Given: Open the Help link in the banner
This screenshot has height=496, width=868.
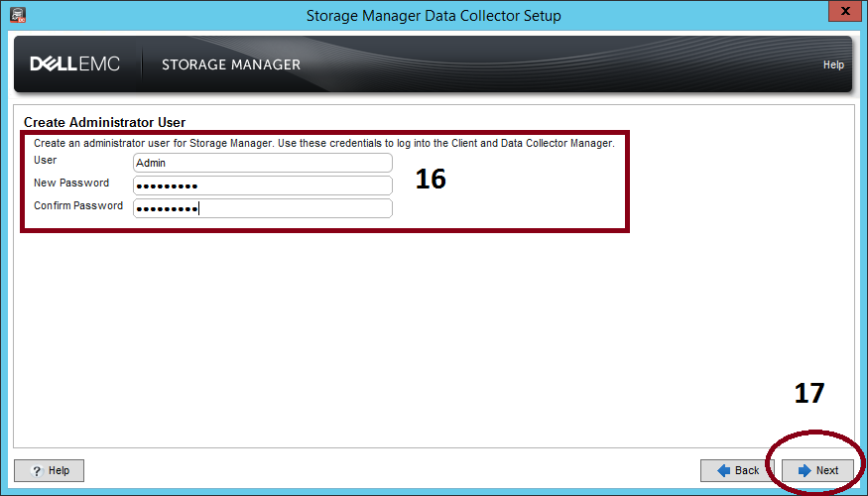Looking at the screenshot, I should (833, 64).
